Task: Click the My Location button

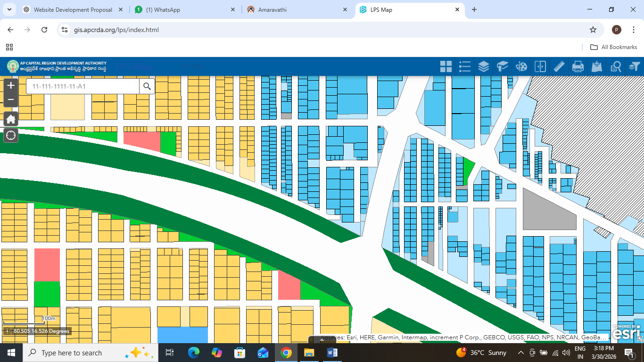Action: 11,136
